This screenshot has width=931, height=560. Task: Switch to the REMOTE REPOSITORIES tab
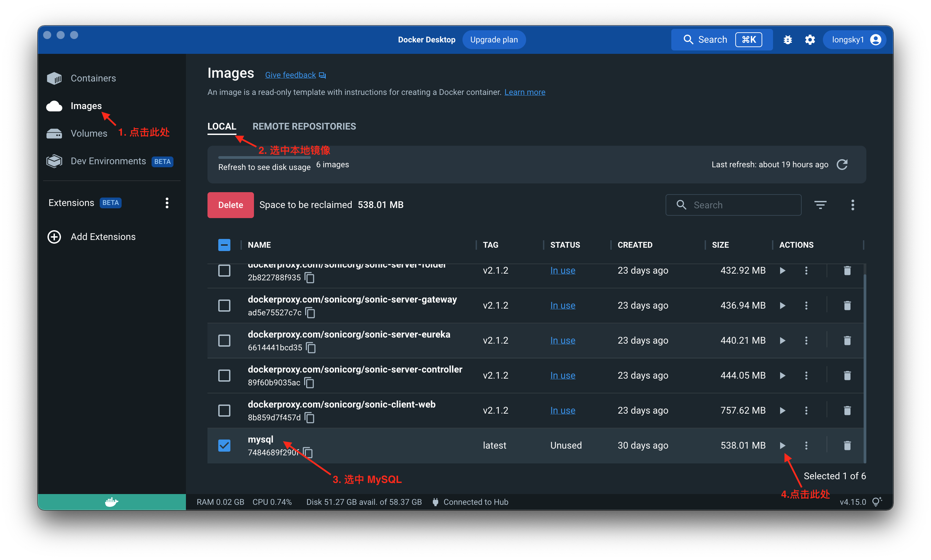304,127
